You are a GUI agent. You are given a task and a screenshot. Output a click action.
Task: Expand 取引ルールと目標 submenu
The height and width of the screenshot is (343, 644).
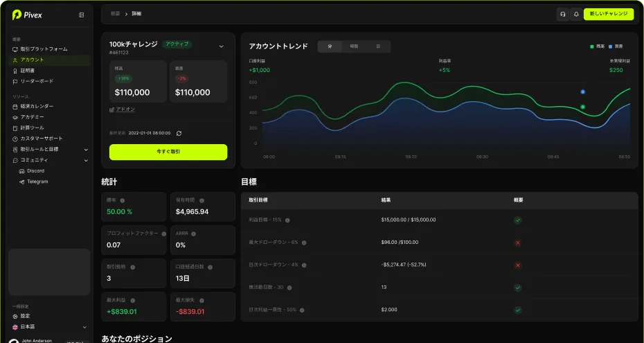coord(86,150)
